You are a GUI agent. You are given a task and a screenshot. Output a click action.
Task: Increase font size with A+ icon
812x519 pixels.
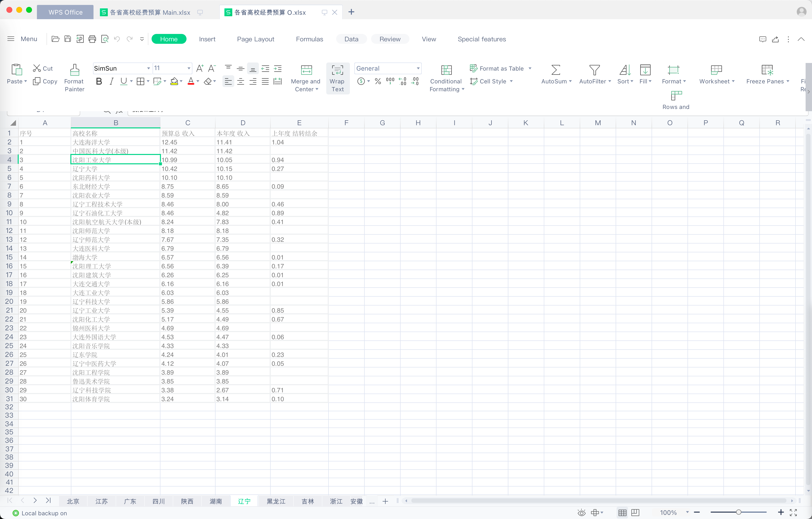(200, 68)
